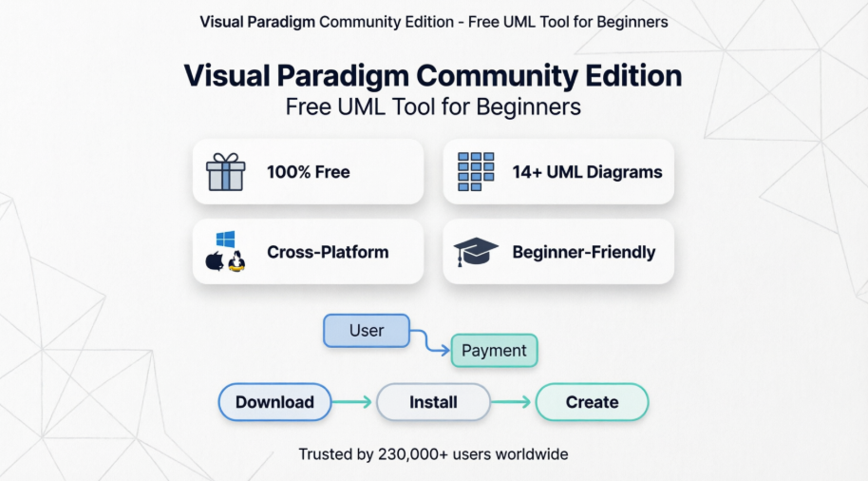Click the blue grid diagrams icon
Image resolution: width=868 pixels, height=481 pixels.
(x=476, y=172)
